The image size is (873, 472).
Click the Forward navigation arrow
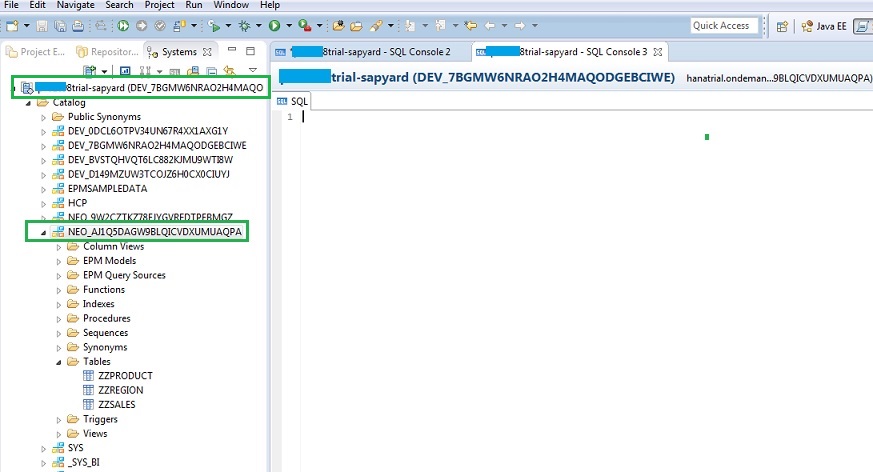point(519,26)
